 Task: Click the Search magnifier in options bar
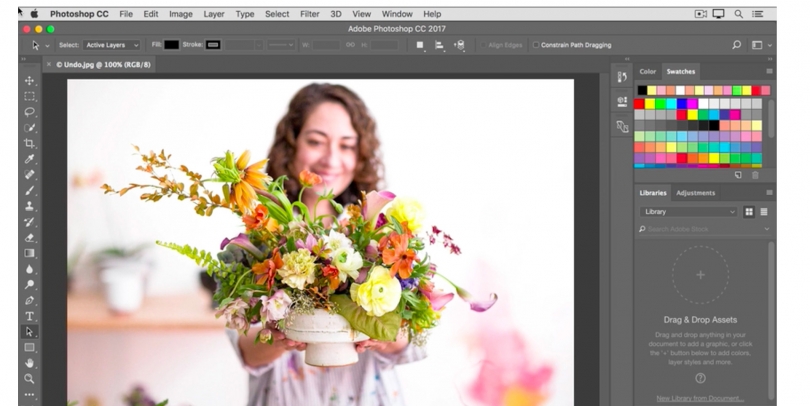coord(737,45)
